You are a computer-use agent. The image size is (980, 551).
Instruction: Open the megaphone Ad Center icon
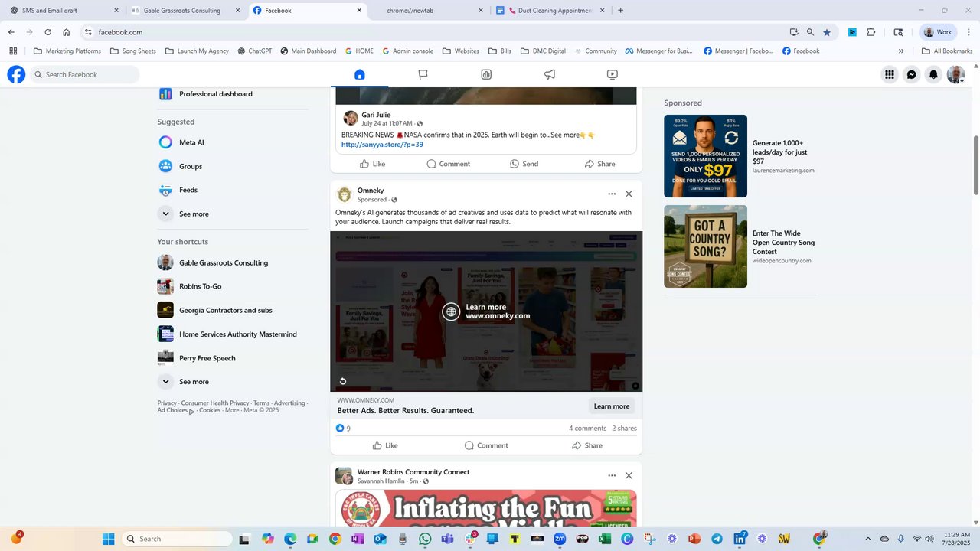pos(549,74)
